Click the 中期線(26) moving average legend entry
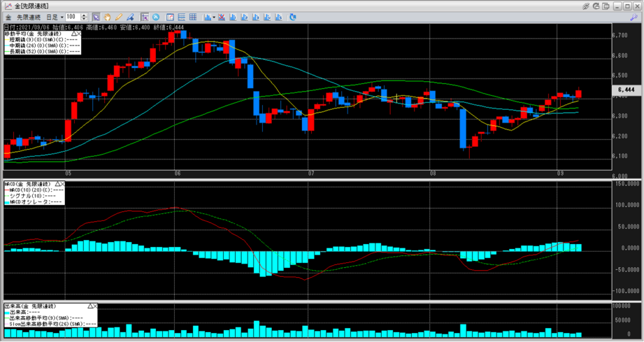 [42, 45]
